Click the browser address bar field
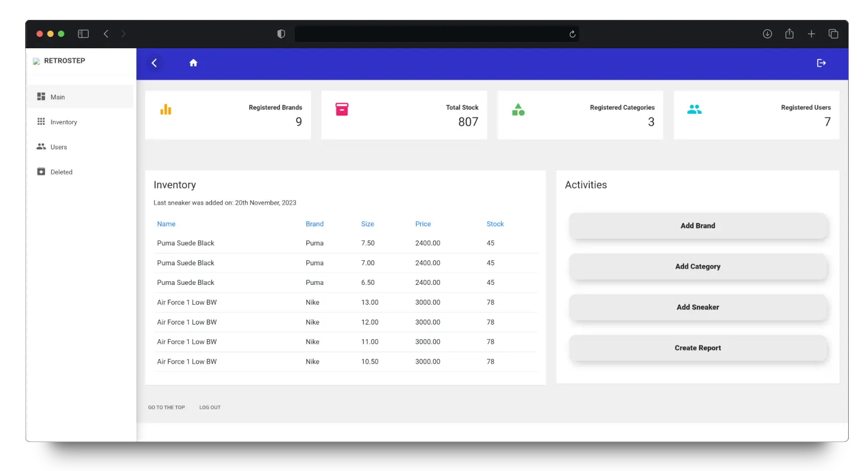This screenshot has height=471, width=868. coord(429,34)
